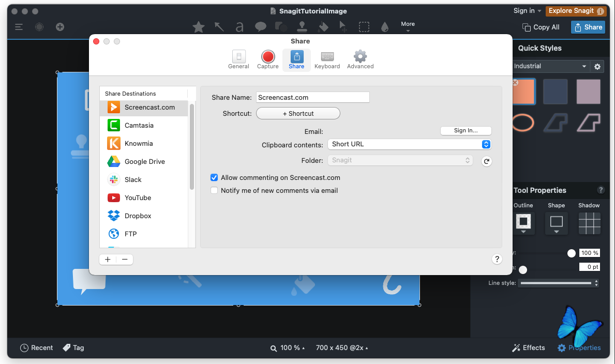Open the Shape type dropdown
The width and height of the screenshot is (615, 364).
[x=556, y=223]
